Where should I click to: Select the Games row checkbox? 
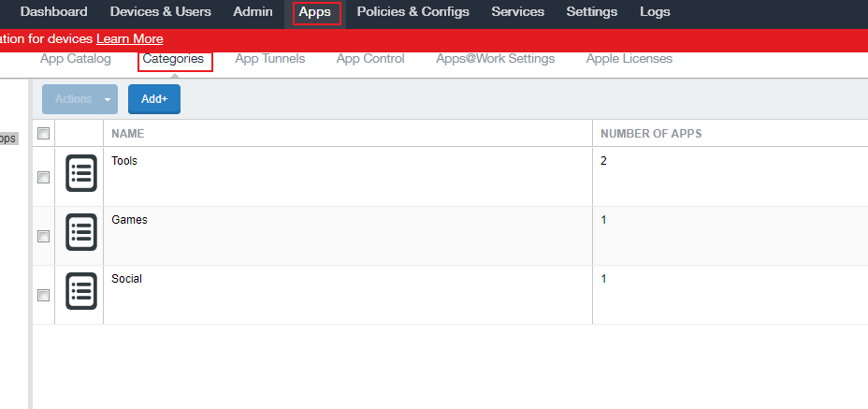43,236
